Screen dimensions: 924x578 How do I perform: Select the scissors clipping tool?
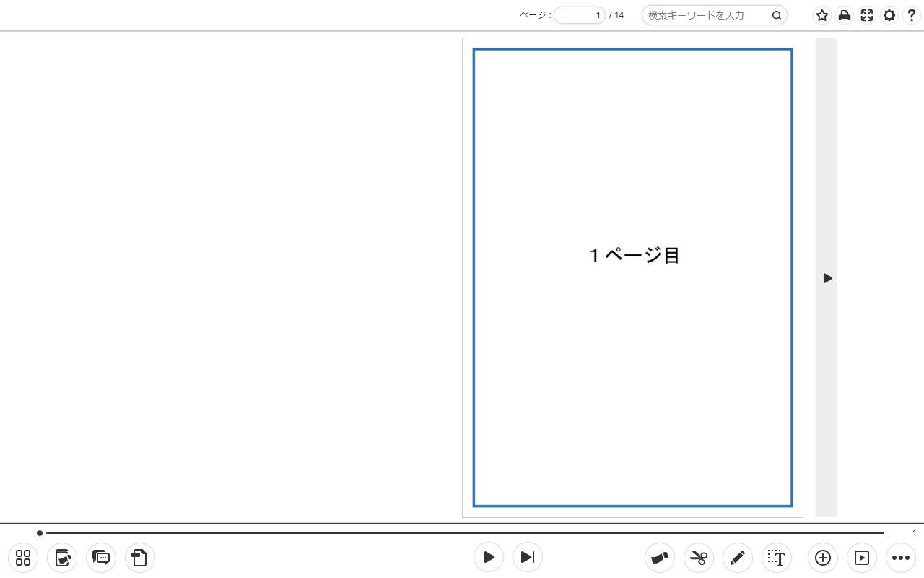tap(699, 558)
